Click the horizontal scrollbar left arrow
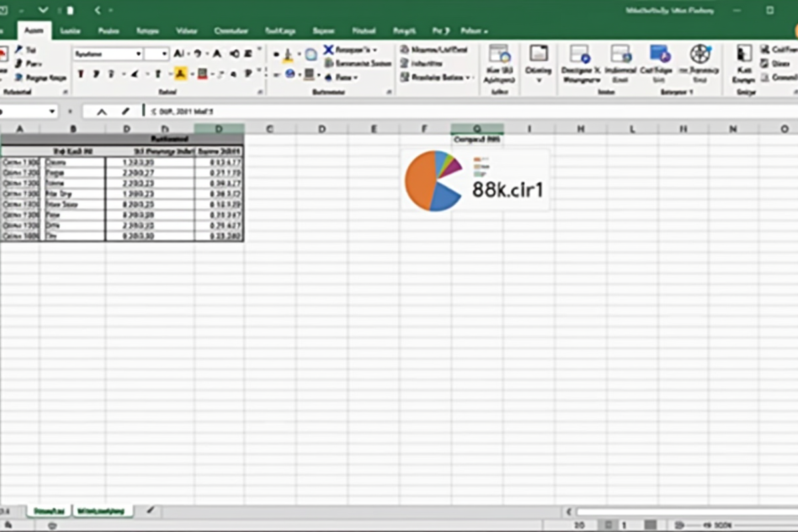 [x=569, y=512]
